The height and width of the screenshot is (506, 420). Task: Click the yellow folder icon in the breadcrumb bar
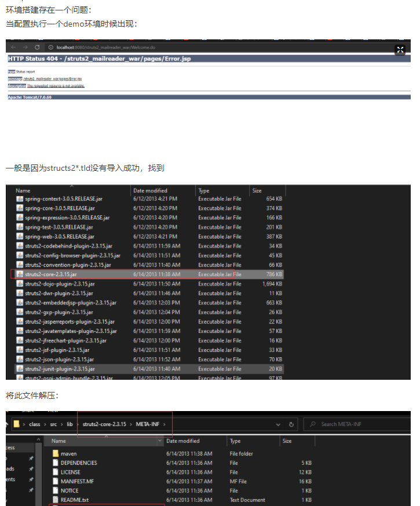tap(16, 424)
